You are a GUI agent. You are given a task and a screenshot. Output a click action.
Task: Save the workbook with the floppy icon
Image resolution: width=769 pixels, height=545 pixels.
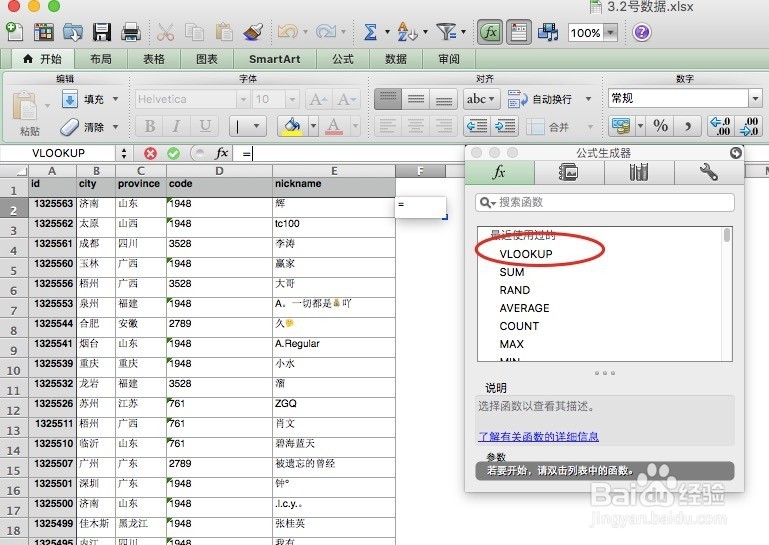coord(102,32)
